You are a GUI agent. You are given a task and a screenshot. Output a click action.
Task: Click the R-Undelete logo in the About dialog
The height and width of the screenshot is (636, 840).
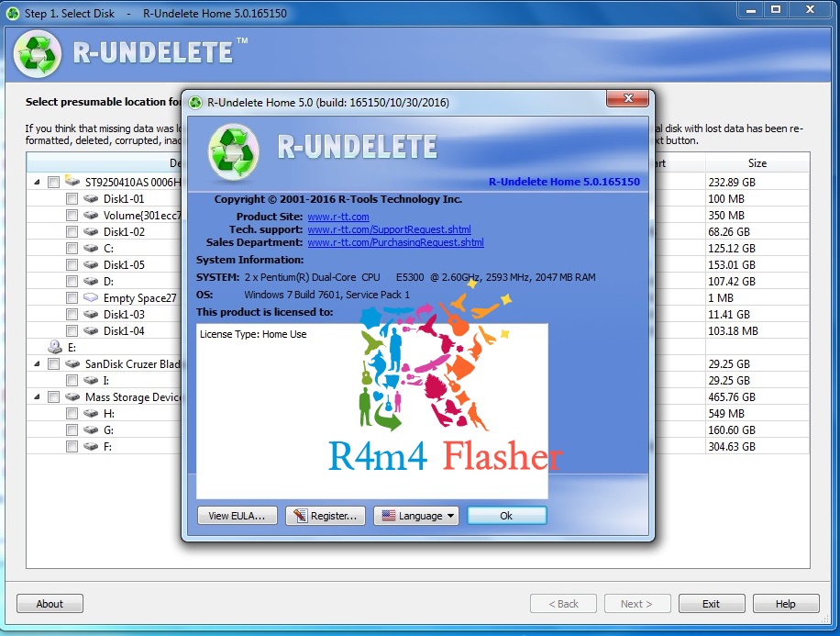click(233, 151)
